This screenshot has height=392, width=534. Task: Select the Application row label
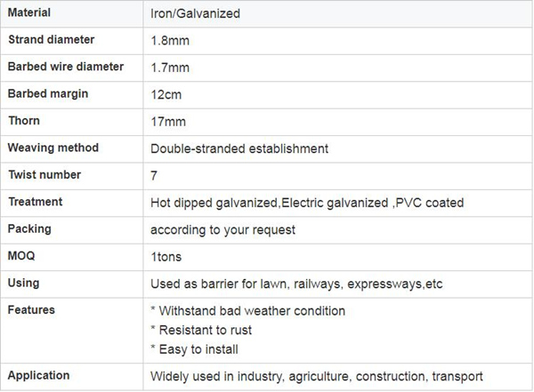click(x=39, y=375)
